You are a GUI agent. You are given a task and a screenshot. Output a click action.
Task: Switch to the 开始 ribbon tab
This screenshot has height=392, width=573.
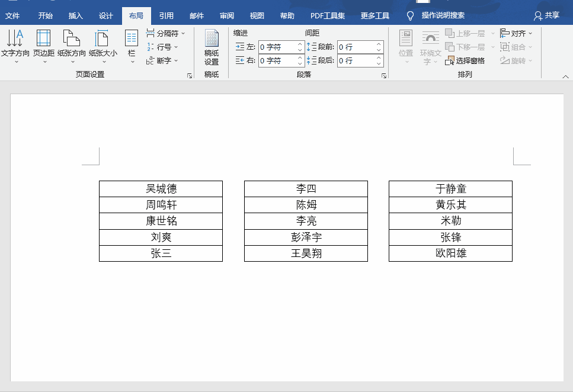click(x=45, y=15)
